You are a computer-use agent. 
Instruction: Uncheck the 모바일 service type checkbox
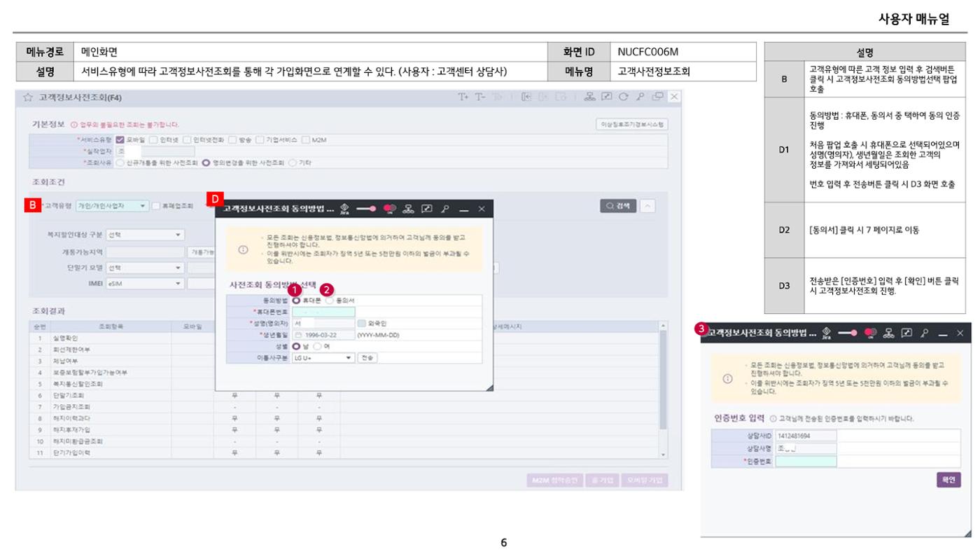(120, 139)
